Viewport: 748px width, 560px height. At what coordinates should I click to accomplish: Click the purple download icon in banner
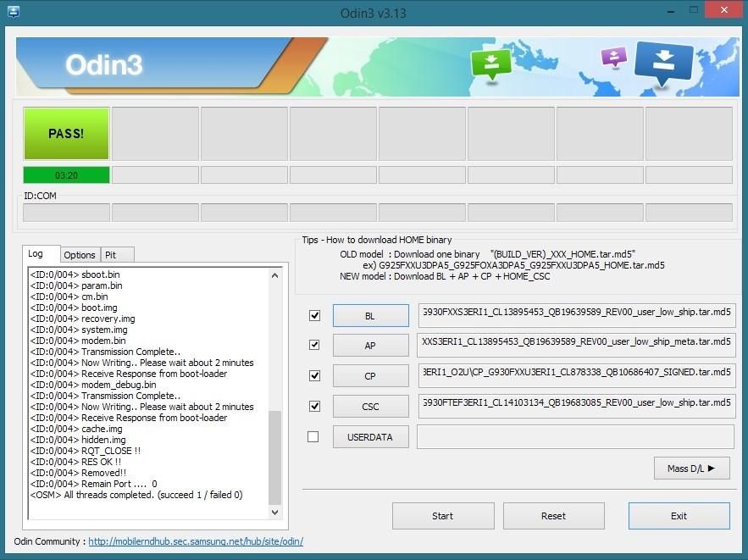(x=613, y=57)
